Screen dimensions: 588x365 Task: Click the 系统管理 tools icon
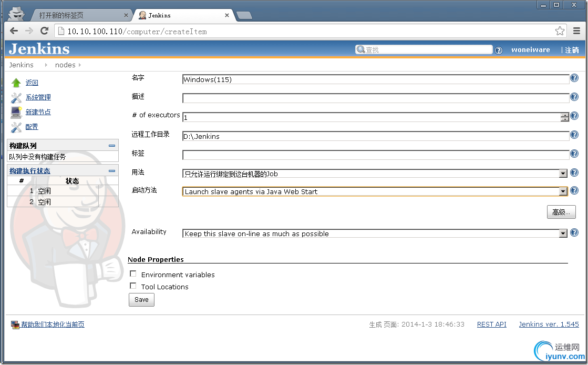(x=16, y=98)
